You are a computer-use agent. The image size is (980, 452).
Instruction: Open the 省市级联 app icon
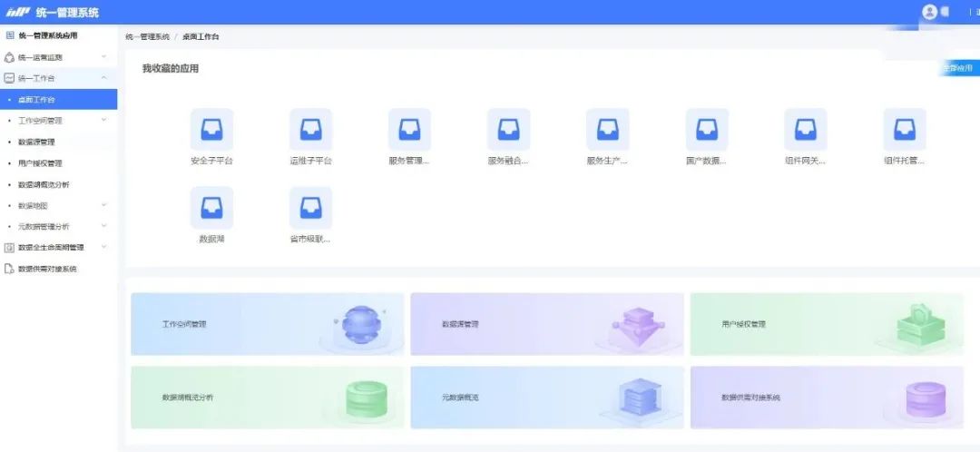(x=310, y=208)
